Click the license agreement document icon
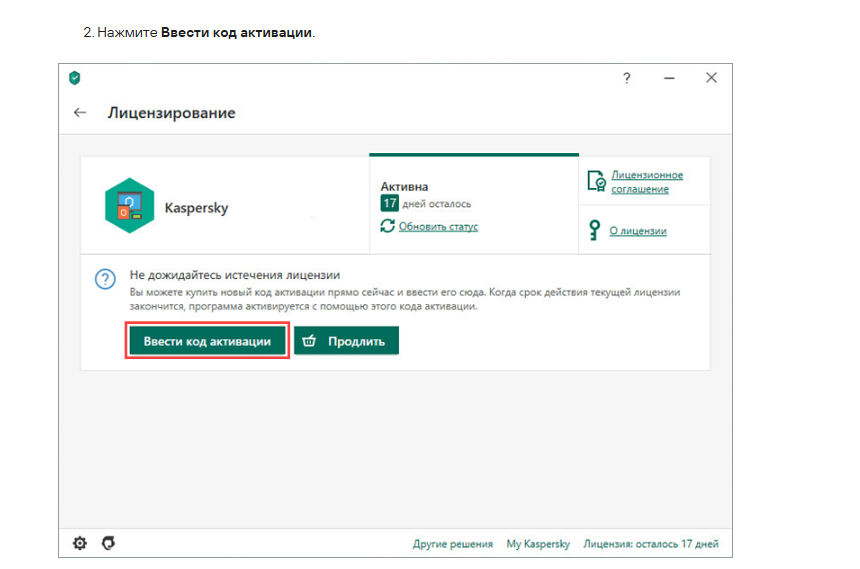 (596, 181)
